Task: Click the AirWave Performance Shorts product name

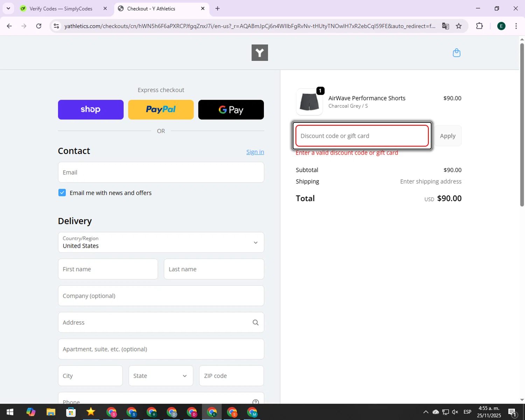Action: tap(367, 98)
